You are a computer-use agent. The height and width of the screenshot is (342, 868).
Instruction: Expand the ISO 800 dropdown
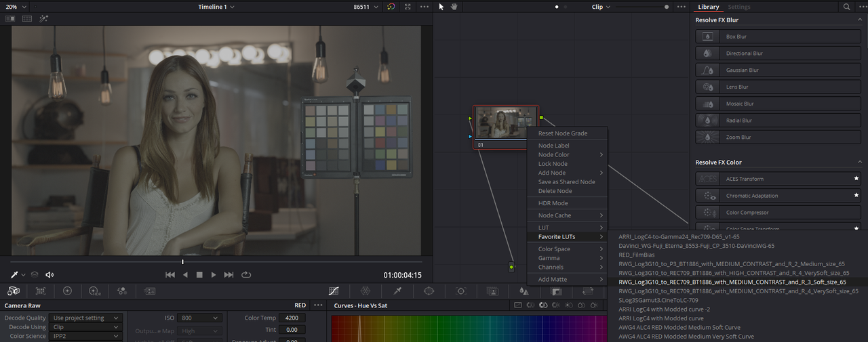(201, 318)
